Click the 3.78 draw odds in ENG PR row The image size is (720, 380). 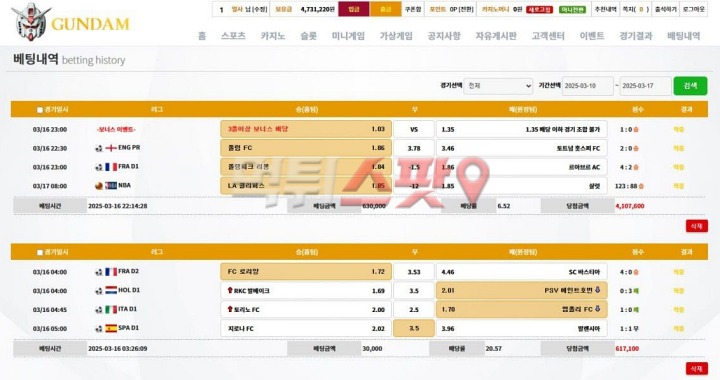tap(414, 148)
